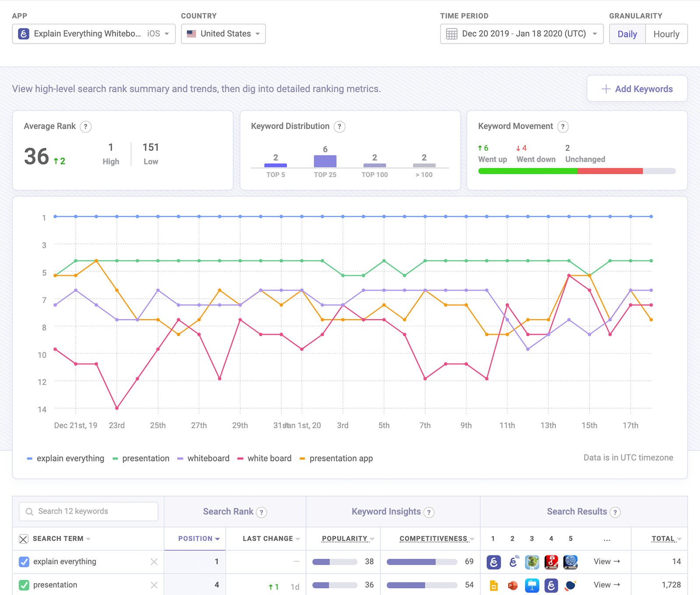
Task: Uncheck the explain everything keyword checkbox
Action: coord(24,562)
